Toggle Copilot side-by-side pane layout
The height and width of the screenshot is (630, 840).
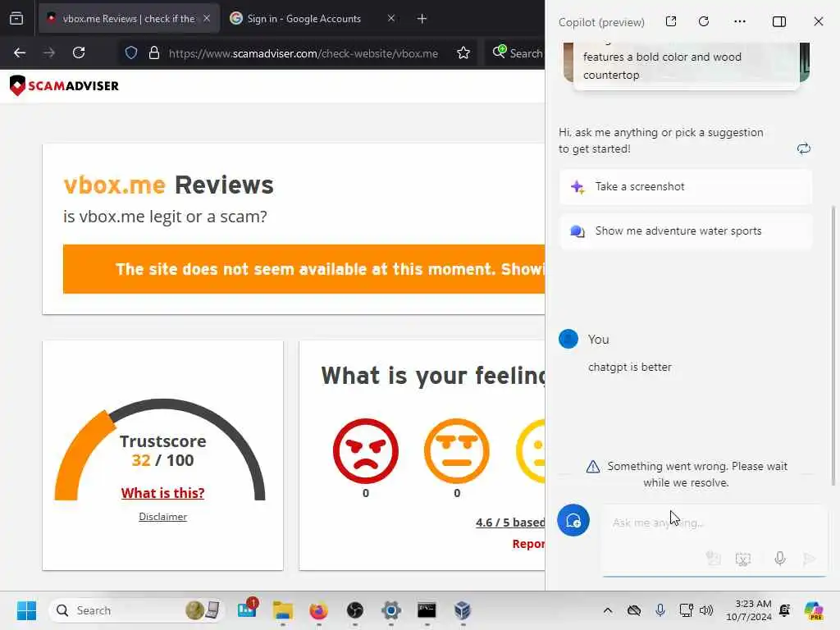(779, 21)
